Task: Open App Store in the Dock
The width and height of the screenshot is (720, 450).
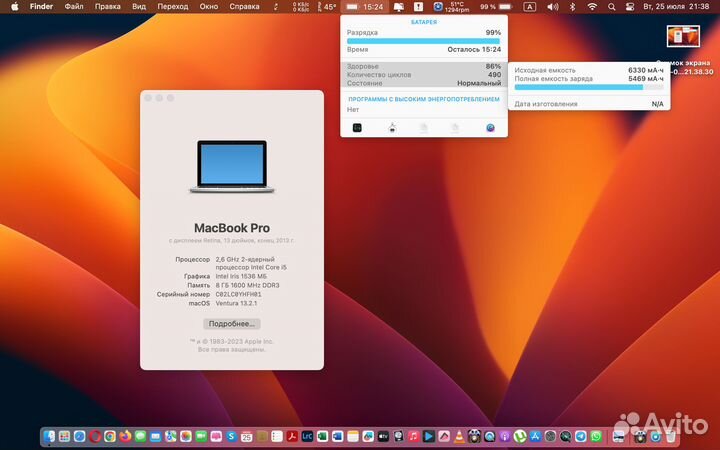Action: 535,436
